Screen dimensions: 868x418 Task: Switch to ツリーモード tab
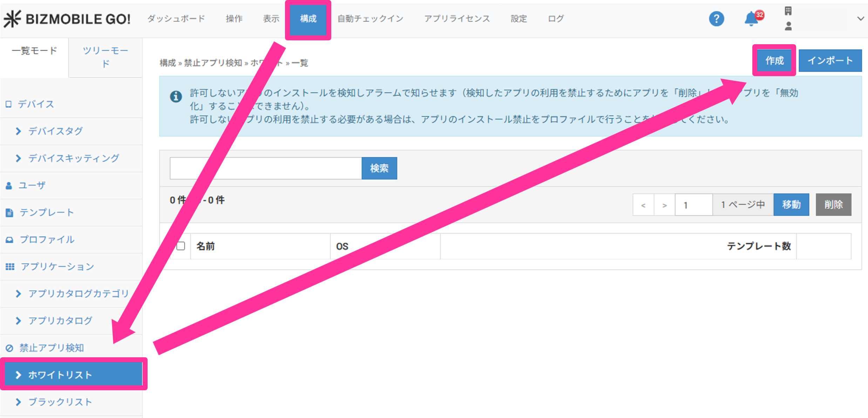pyautogui.click(x=105, y=57)
